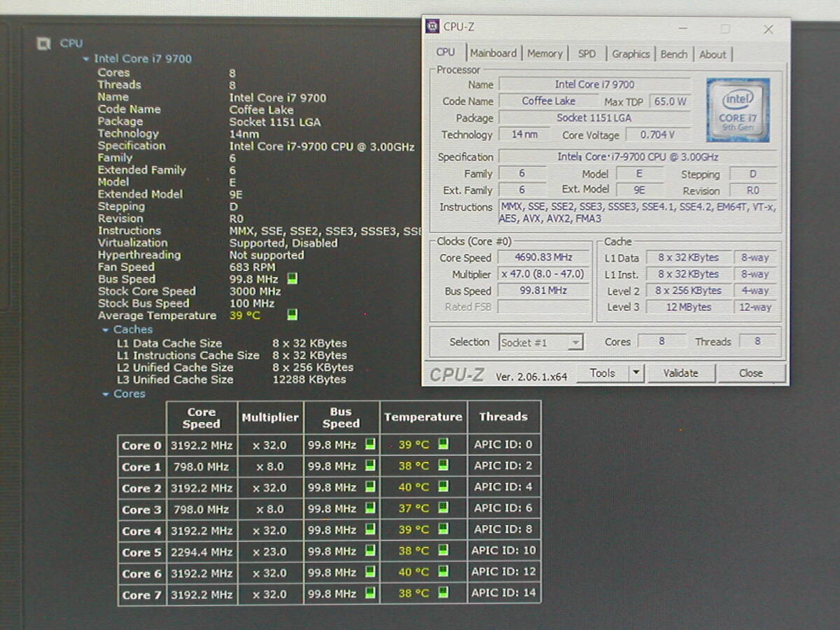Image resolution: width=840 pixels, height=630 pixels.
Task: Click the Core Voltage value 0.704 V
Action: pos(658,134)
